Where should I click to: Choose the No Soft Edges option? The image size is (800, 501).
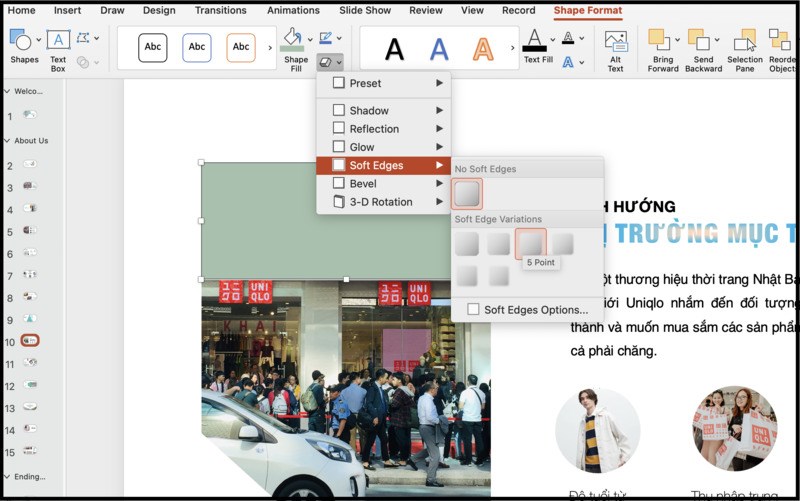click(x=468, y=193)
